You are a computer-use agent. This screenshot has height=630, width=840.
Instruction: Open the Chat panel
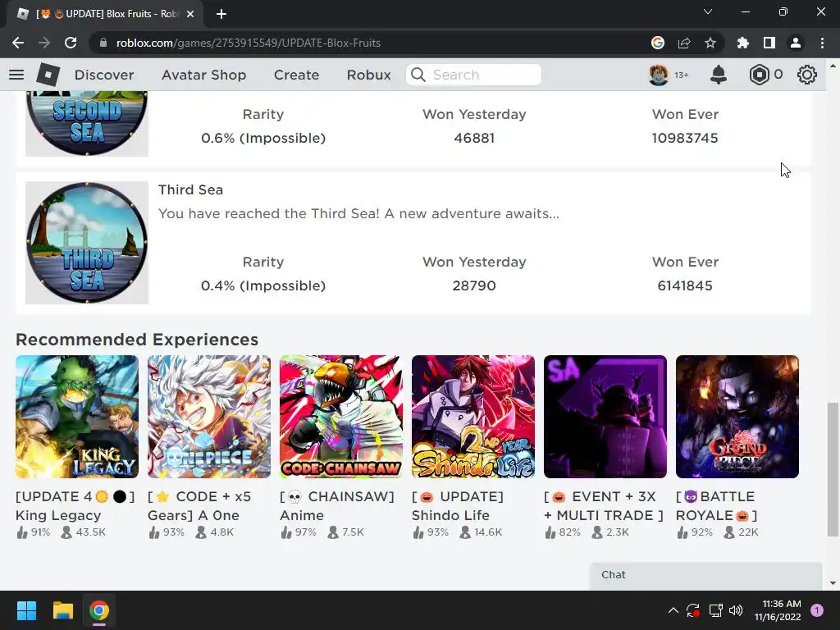coord(705,575)
